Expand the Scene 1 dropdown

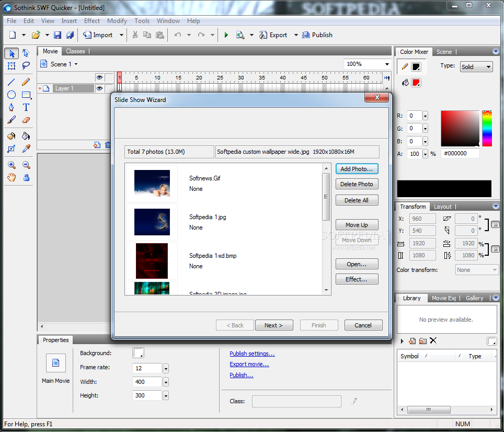pos(76,64)
